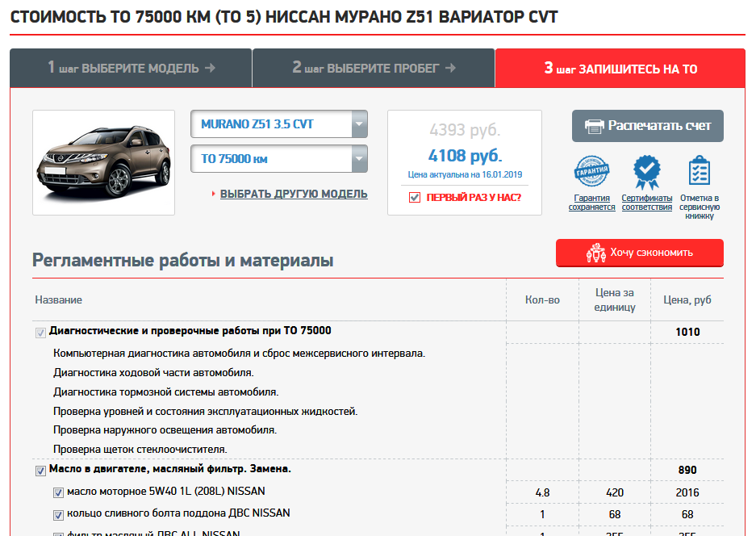
Task: Open ВЫБРАТЬ ДРУГУЮ МОДЕЛЬ link
Action: coord(294,194)
